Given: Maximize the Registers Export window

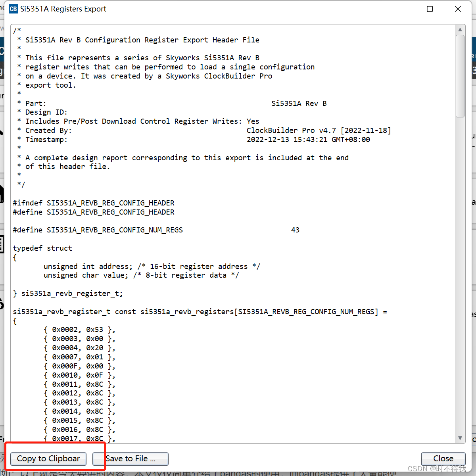Looking at the screenshot, I should point(430,9).
